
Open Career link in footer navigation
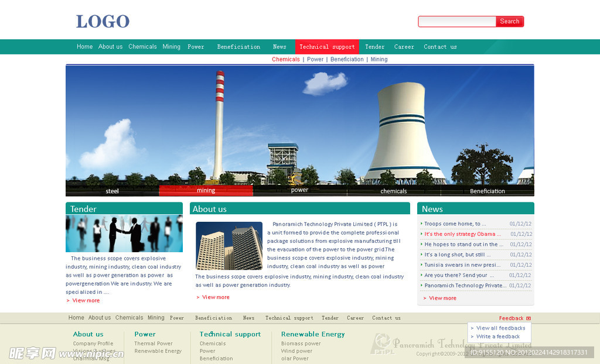pyautogui.click(x=355, y=318)
